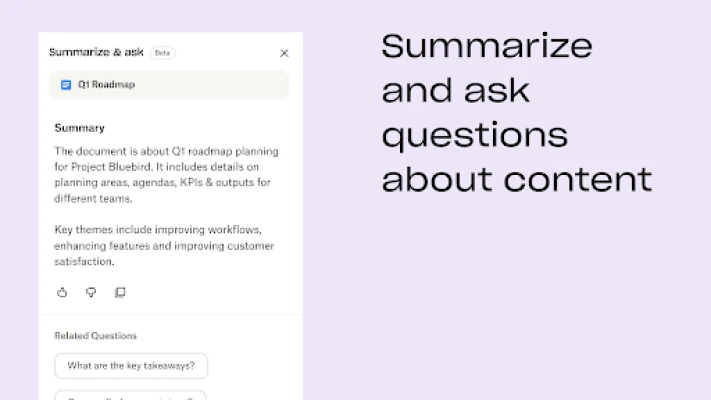711x400 pixels.
Task: Click the Related Questions label
Action: point(96,336)
